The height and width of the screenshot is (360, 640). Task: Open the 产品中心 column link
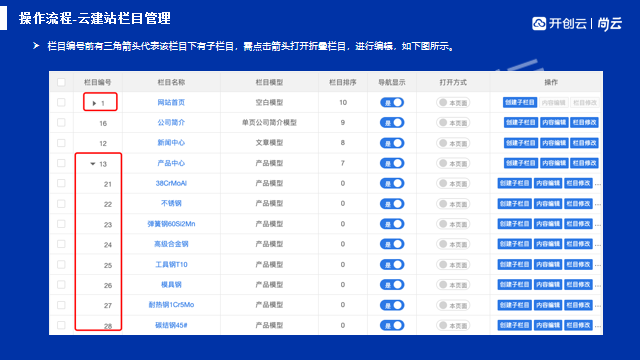[171, 163]
